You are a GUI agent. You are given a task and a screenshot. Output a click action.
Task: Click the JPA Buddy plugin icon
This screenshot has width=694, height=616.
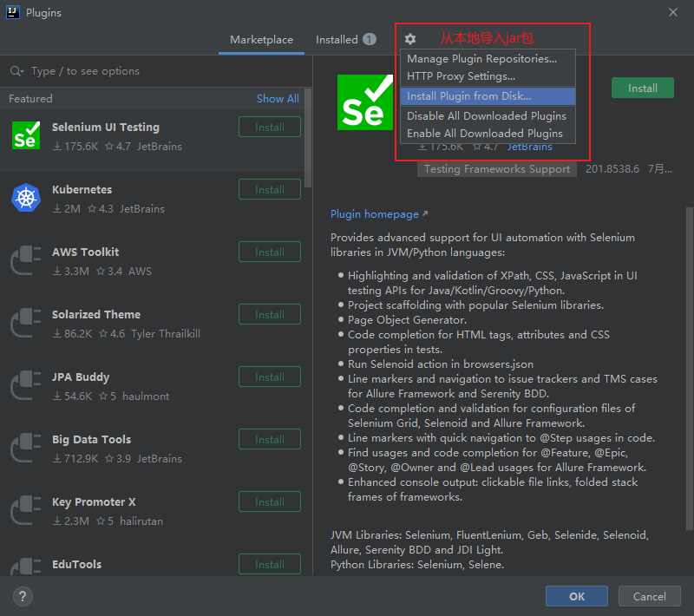pyautogui.click(x=26, y=385)
